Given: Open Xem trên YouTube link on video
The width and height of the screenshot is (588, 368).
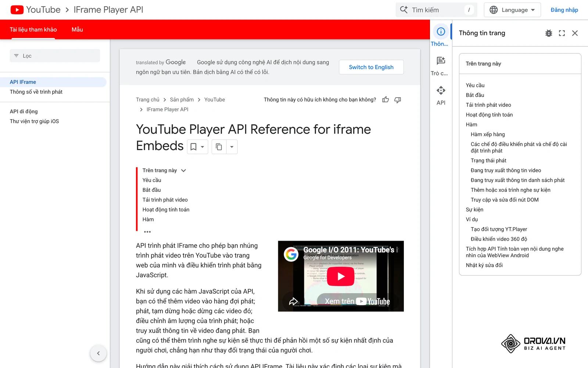Looking at the screenshot, I should [357, 301].
